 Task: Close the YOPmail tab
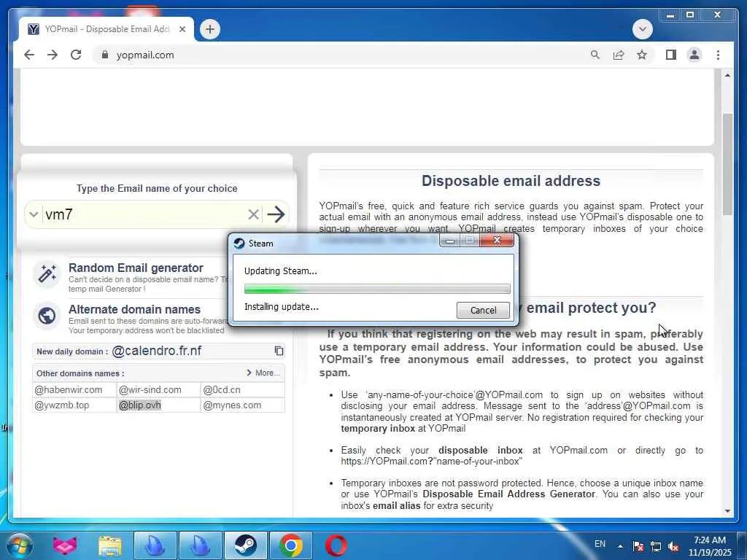pyautogui.click(x=182, y=29)
